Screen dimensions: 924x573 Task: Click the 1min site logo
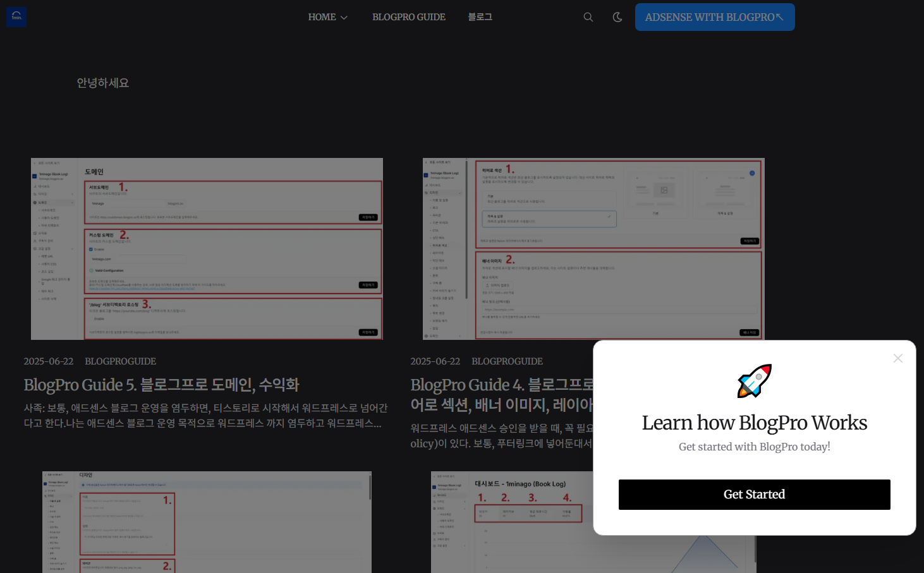pos(16,17)
